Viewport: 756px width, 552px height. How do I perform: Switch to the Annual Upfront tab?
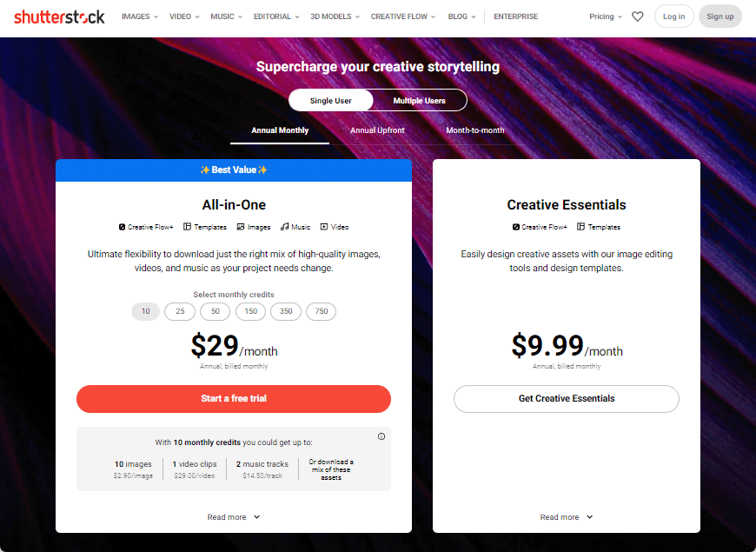pyautogui.click(x=377, y=130)
